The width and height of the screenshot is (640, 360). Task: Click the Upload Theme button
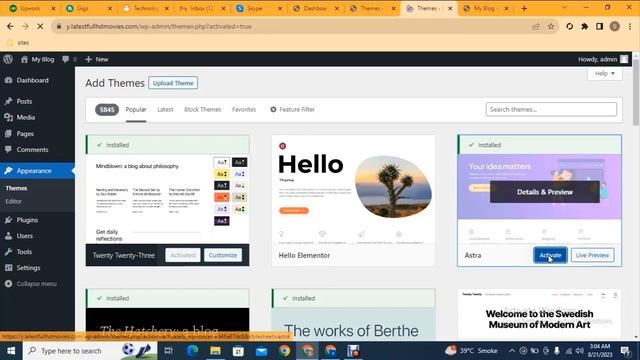(x=173, y=83)
